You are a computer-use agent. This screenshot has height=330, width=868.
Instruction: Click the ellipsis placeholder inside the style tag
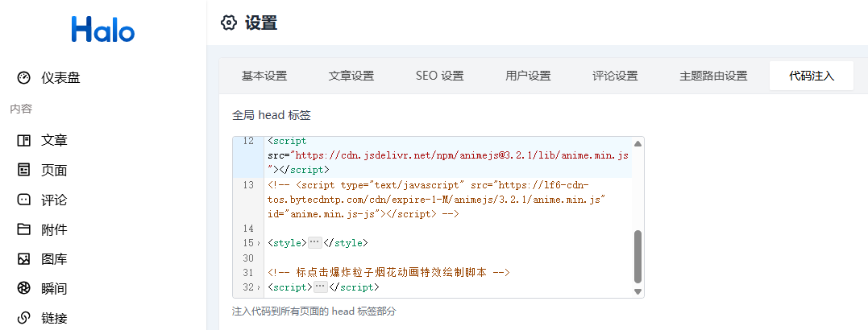click(315, 243)
